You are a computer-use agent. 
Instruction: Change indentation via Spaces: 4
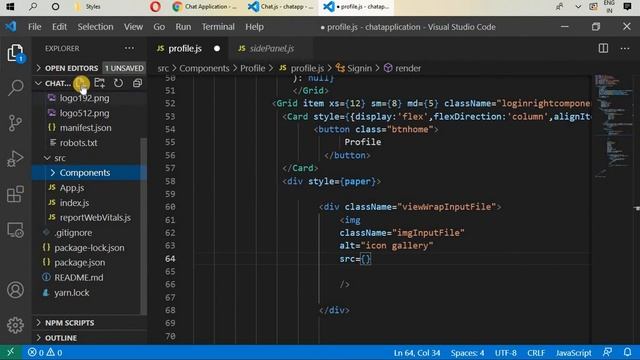(467, 352)
